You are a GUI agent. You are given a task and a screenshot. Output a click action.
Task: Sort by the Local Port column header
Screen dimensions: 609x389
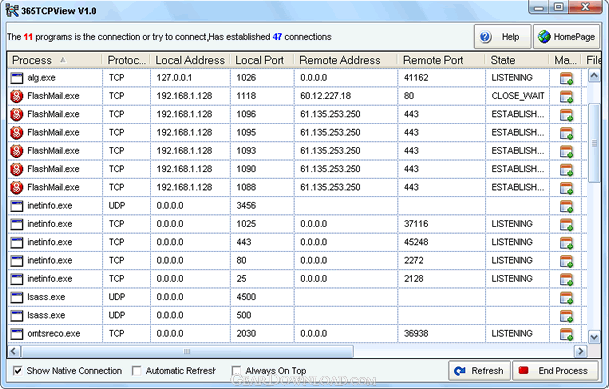click(x=262, y=60)
